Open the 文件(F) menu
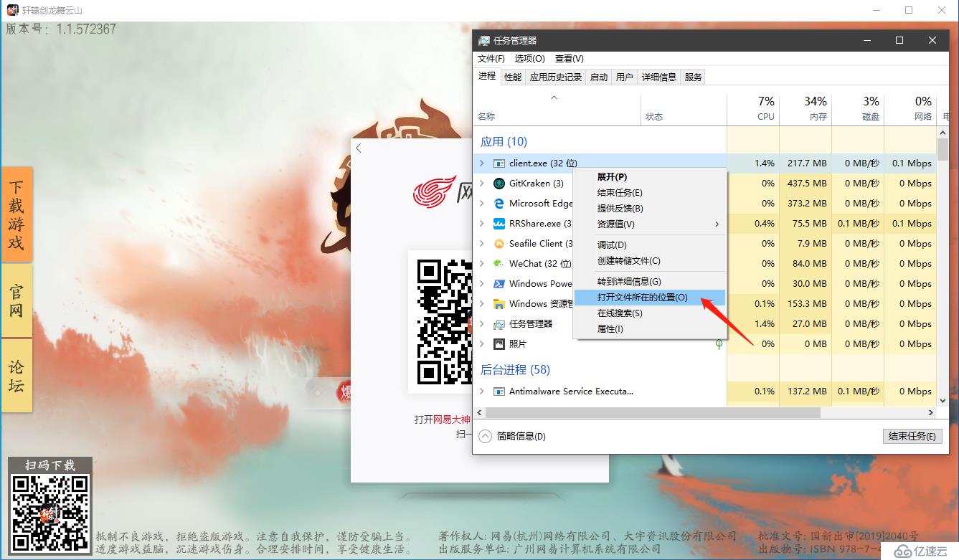The height and width of the screenshot is (560, 959). point(491,59)
